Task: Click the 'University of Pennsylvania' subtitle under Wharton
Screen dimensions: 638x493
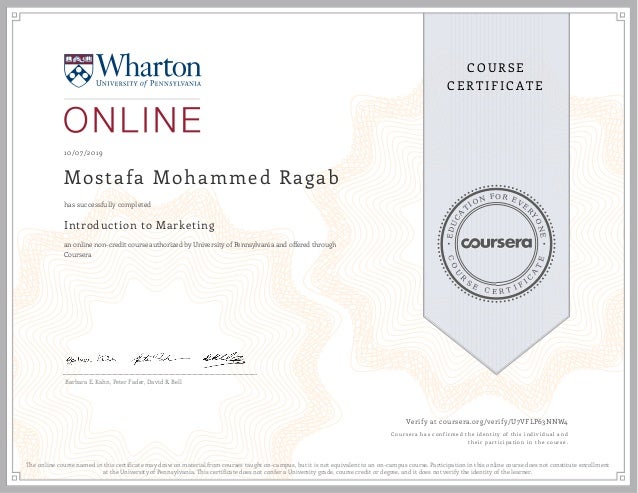Action: click(149, 83)
